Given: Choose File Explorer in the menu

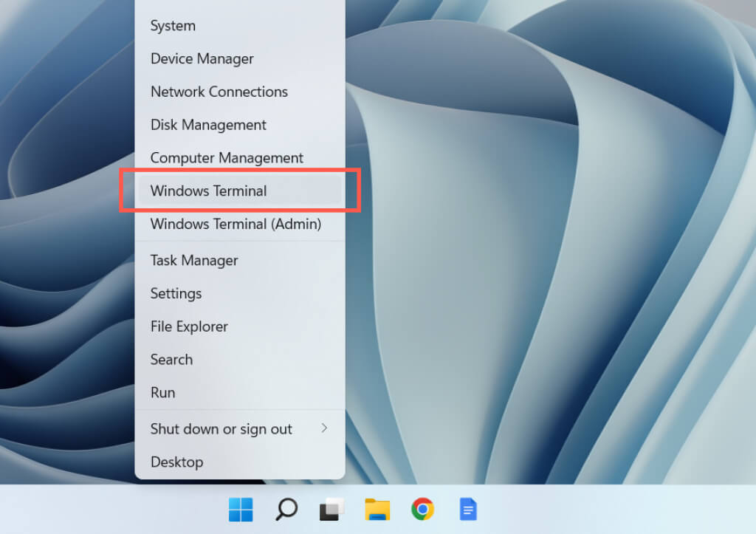Looking at the screenshot, I should [240, 326].
